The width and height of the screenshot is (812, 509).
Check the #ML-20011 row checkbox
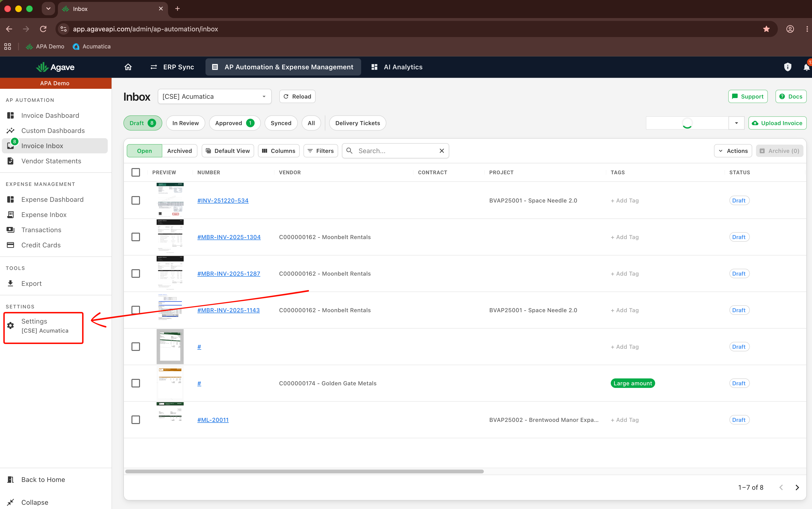[x=135, y=420]
